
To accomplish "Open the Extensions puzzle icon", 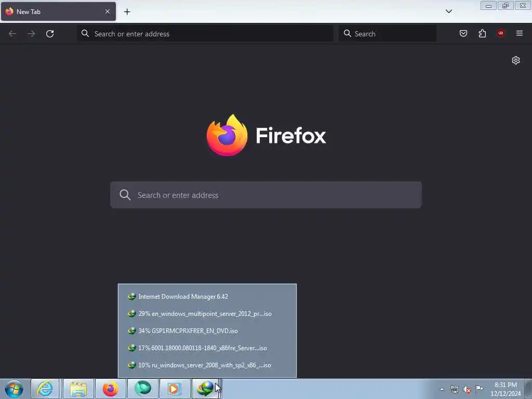I will [482, 33].
